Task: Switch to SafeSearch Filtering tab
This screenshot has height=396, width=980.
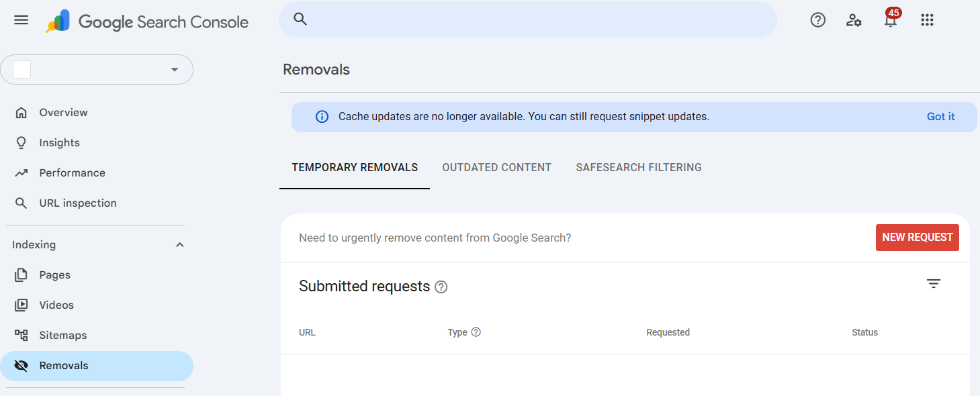Action: click(x=639, y=168)
